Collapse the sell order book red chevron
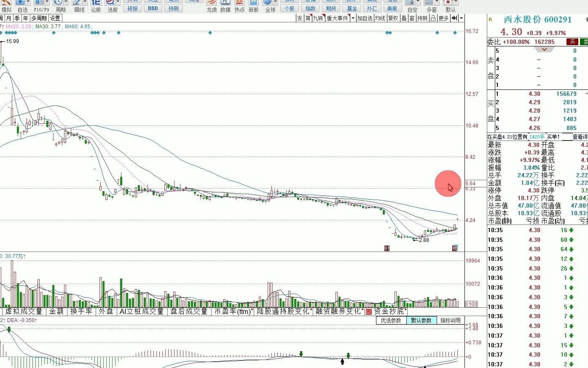The height and width of the screenshot is (368, 588). pos(544,49)
